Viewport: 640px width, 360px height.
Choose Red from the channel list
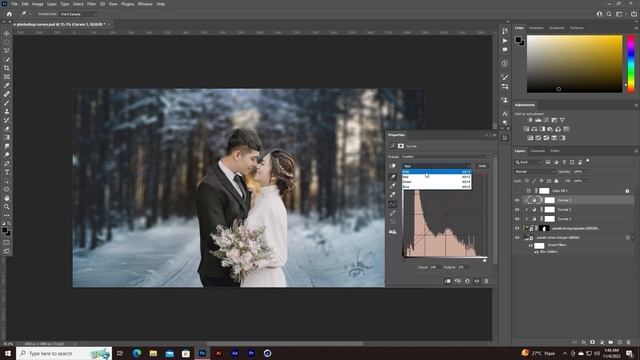tap(437, 177)
